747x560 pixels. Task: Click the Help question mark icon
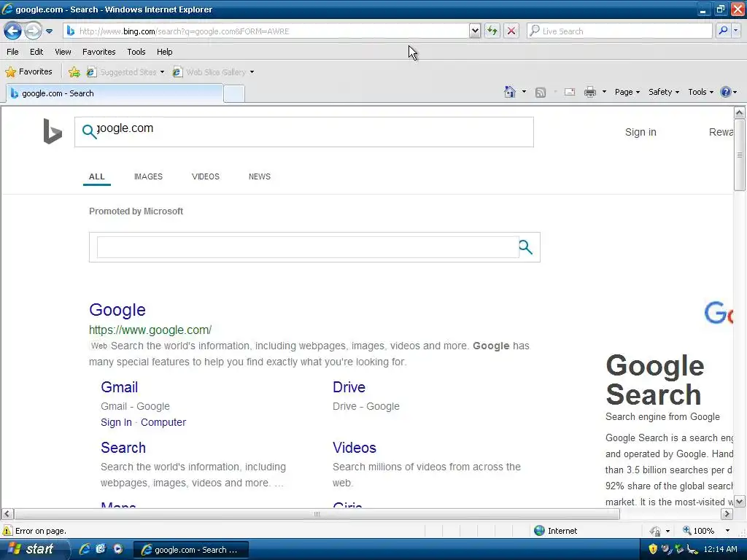[x=726, y=92]
